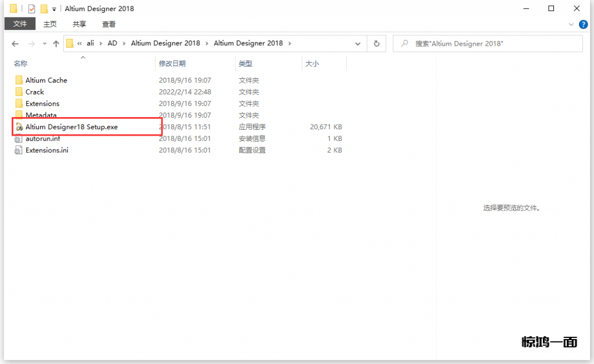The image size is (594, 364).
Task: Click the Extensions folder icon
Action: click(x=19, y=104)
